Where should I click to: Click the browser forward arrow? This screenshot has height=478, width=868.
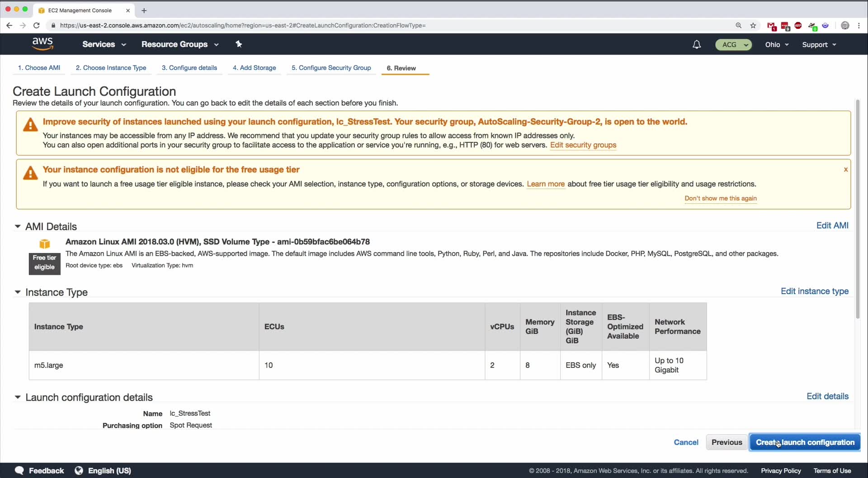[x=23, y=25]
